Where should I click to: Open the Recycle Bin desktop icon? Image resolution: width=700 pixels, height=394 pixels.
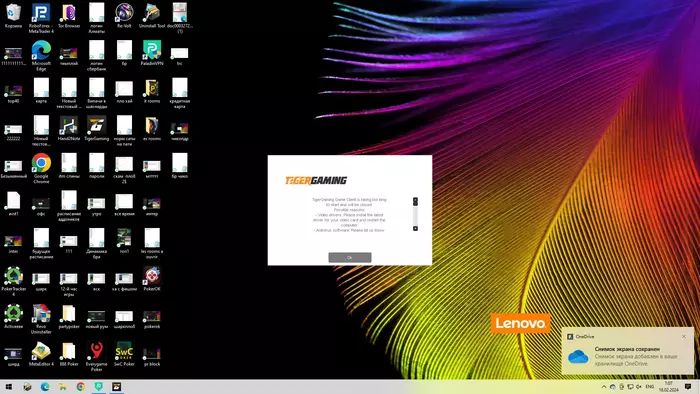click(x=13, y=16)
